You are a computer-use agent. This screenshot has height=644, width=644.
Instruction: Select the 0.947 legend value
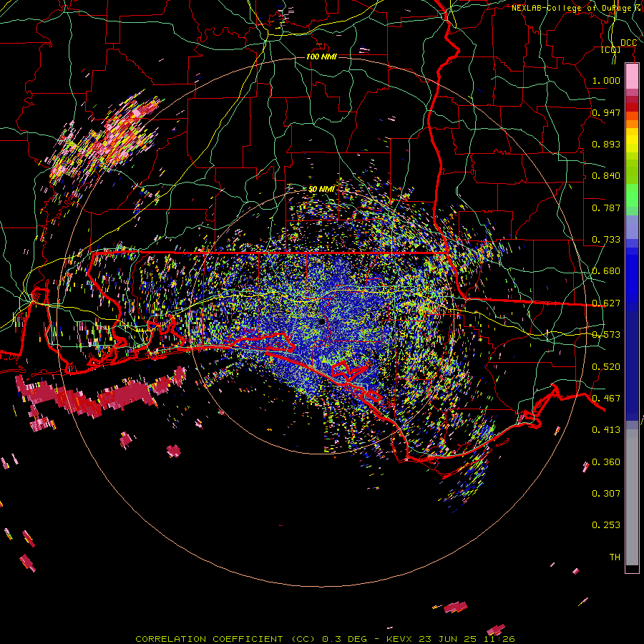pos(606,112)
